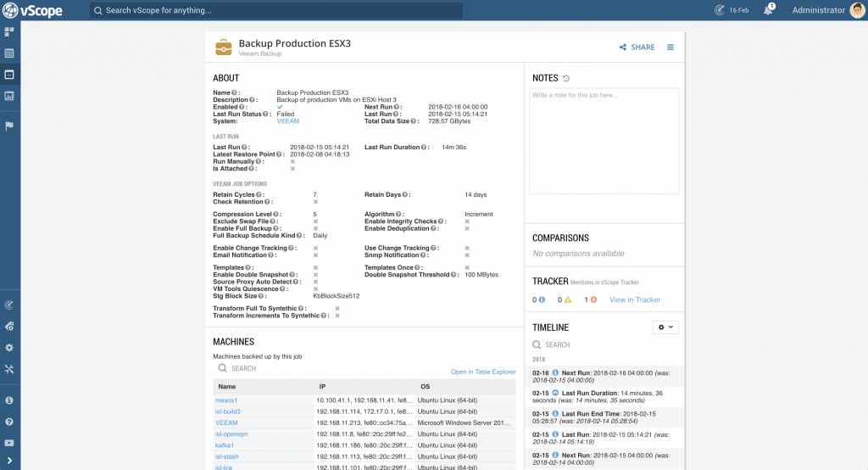Open the isl-stash machine link
This screenshot has height=470, width=868.
227,456
